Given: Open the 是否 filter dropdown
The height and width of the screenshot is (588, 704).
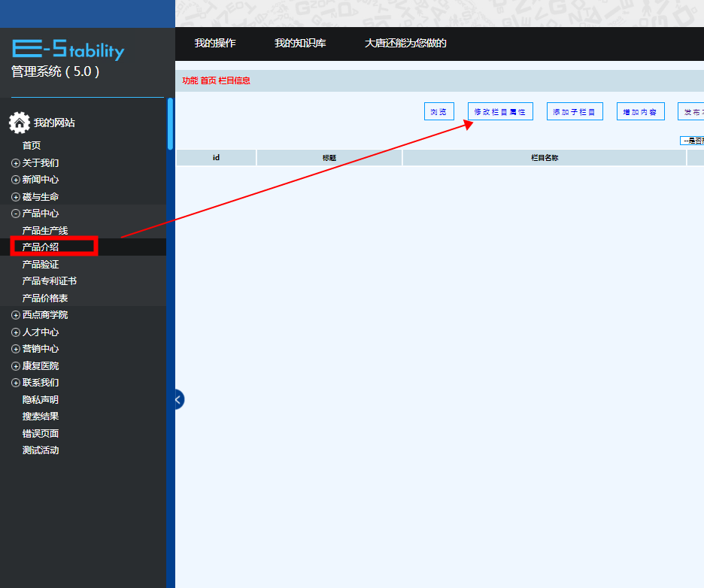Looking at the screenshot, I should pyautogui.click(x=692, y=141).
